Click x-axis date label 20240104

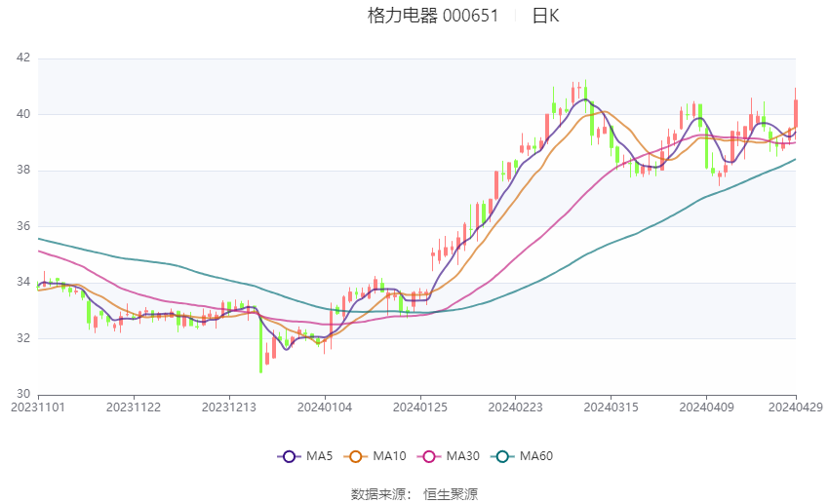pyautogui.click(x=325, y=407)
